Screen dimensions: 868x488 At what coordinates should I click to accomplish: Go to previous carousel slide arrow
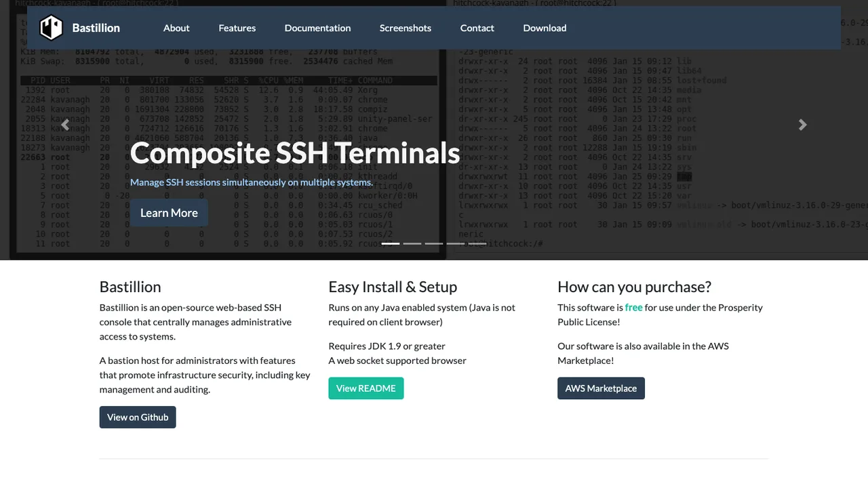pyautogui.click(x=65, y=125)
